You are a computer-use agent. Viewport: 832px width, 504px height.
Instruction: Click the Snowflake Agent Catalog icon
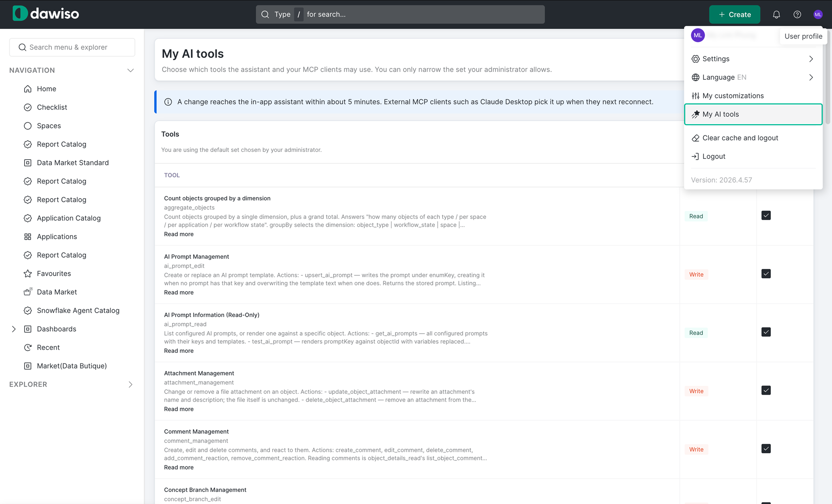pos(28,310)
